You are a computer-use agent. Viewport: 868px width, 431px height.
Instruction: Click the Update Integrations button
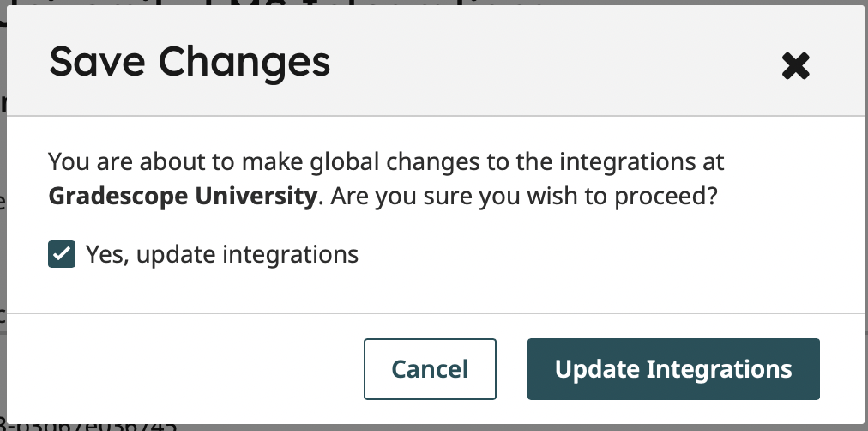click(673, 369)
